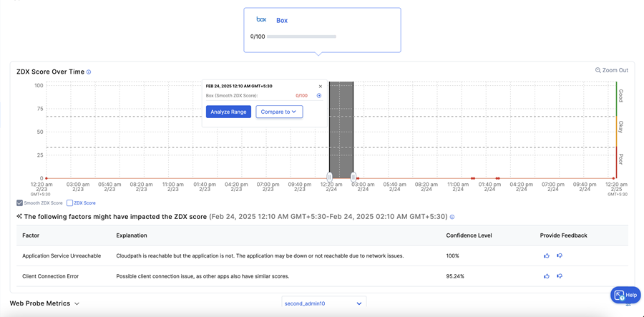Screen dimensions: 644x317
Task: Click info icon beside impacted factors heading
Action: (x=452, y=217)
